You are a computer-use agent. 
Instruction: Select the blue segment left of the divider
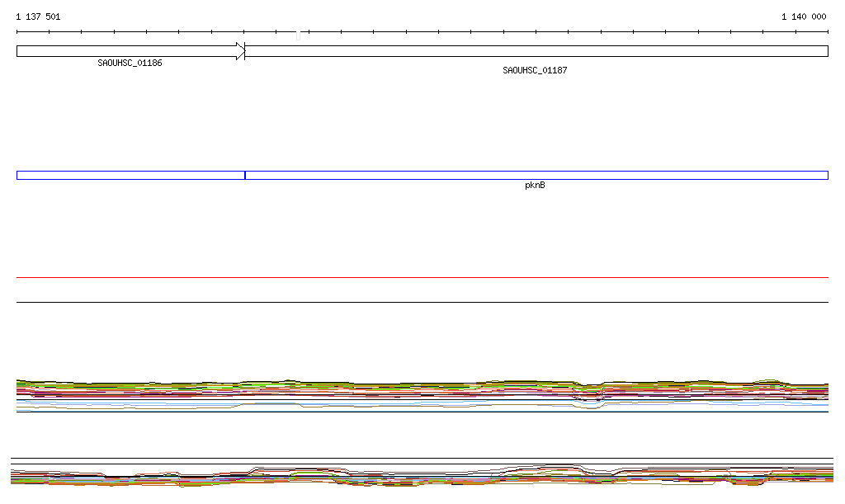click(x=130, y=175)
